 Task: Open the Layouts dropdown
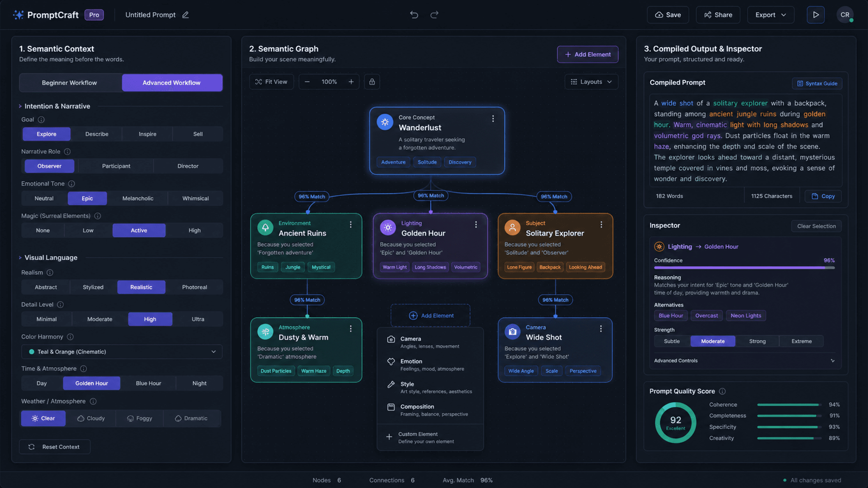pos(591,82)
